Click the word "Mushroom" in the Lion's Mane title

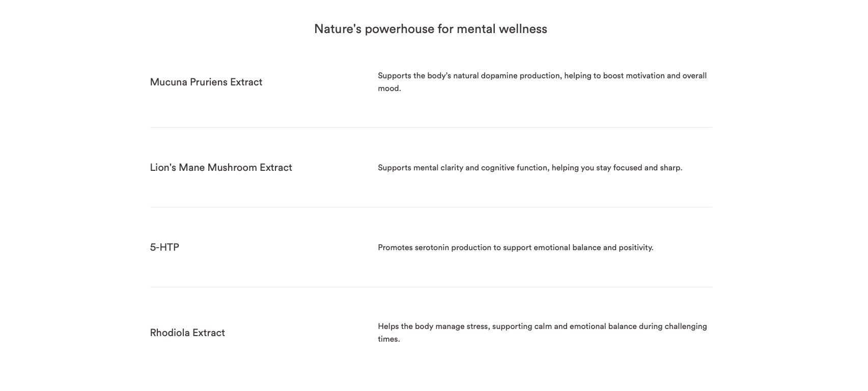[x=232, y=167]
